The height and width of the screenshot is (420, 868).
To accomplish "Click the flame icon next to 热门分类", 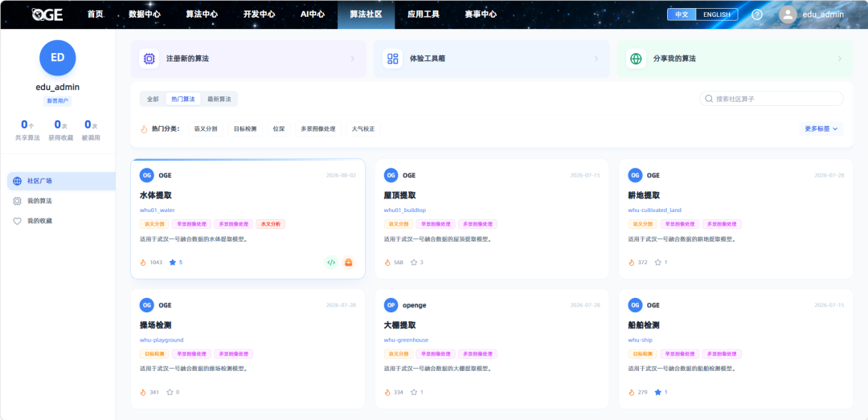I will pos(144,129).
